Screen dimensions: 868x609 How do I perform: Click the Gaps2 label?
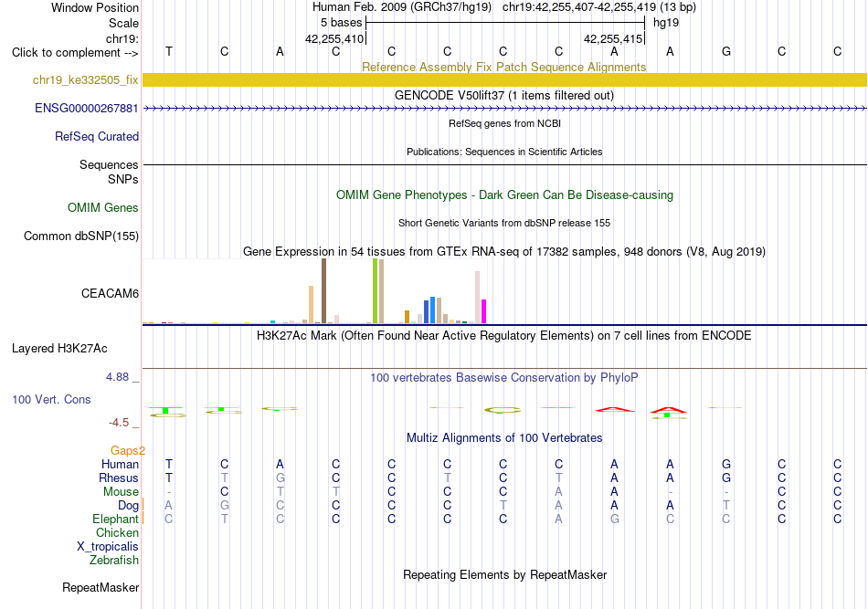[x=127, y=451]
